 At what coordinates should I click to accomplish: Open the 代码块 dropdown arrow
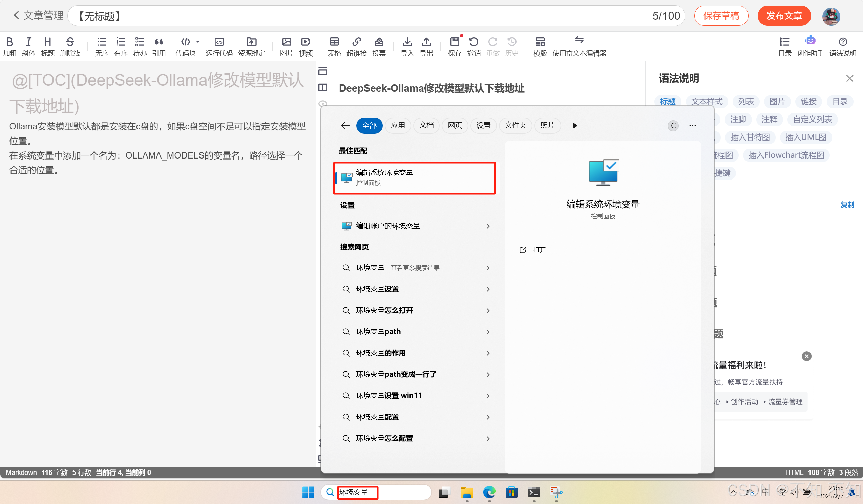197,41
